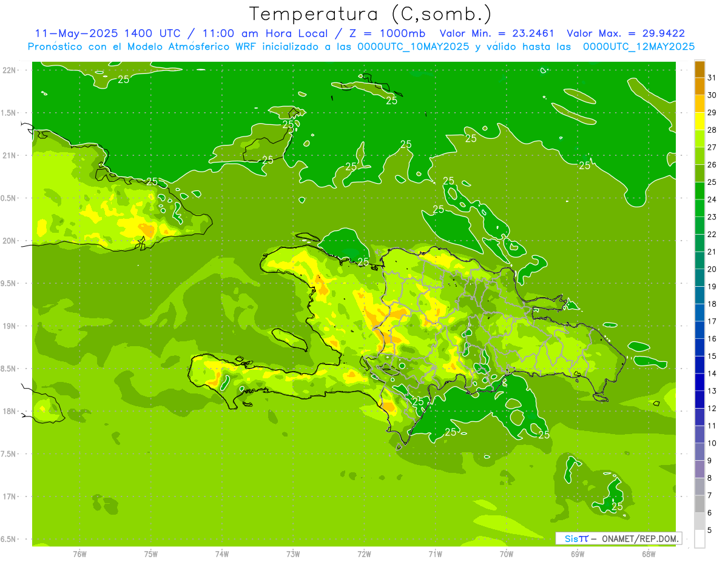Click the 'ONAMET/REP.DOM.' credit label
The image size is (728, 562).
click(640, 538)
